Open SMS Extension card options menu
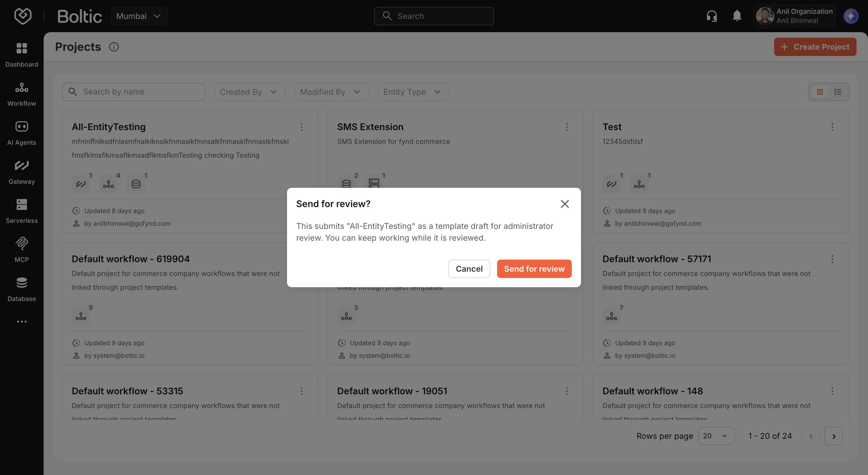This screenshot has height=475, width=868. click(567, 127)
